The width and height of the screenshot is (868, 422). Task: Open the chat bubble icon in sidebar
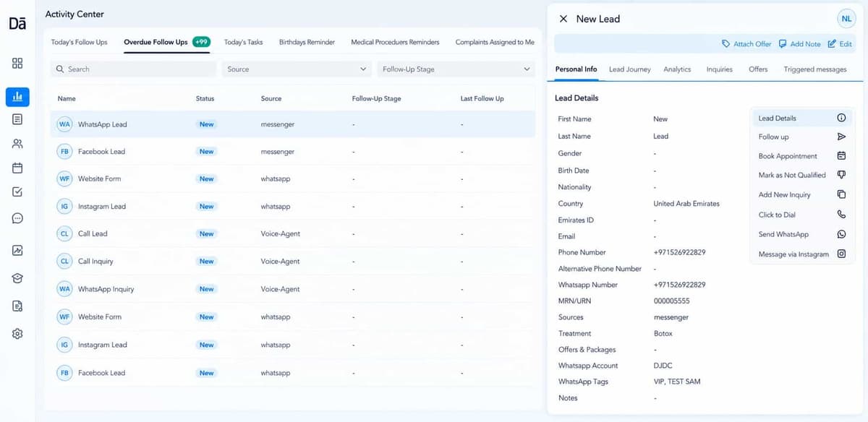[17, 218]
